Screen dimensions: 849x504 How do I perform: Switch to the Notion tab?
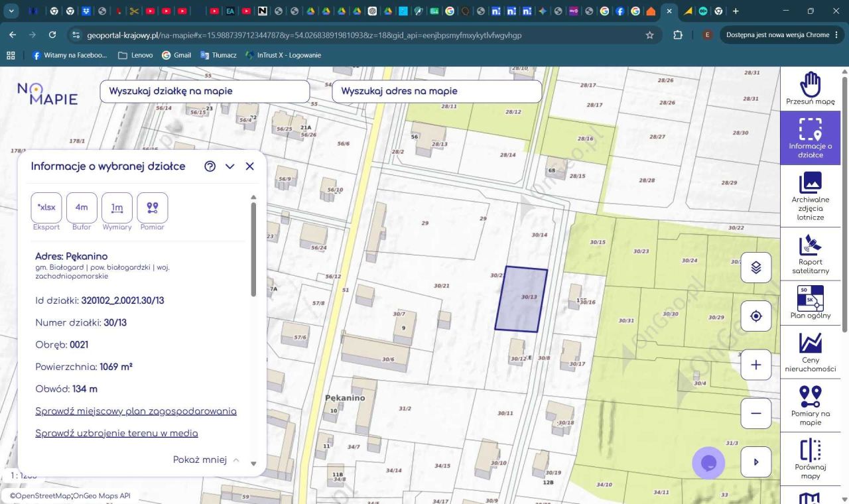click(x=262, y=11)
